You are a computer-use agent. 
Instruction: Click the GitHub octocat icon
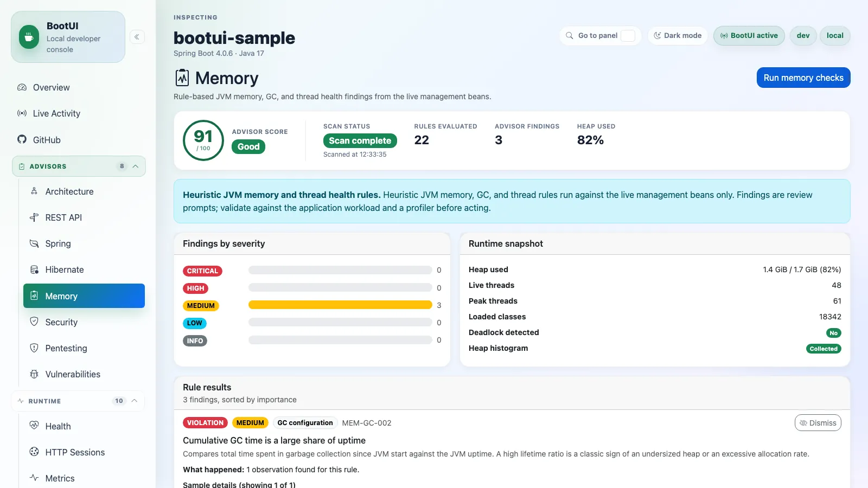click(x=22, y=139)
